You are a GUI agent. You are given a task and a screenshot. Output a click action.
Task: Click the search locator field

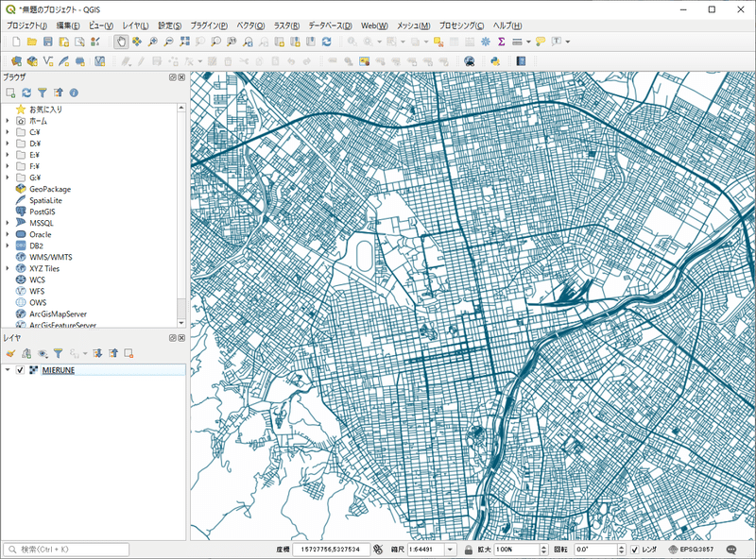tap(66, 550)
